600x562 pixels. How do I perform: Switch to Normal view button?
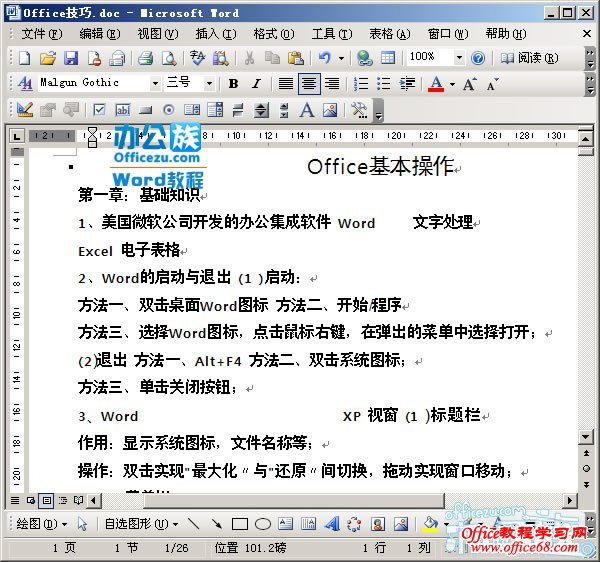(15, 500)
